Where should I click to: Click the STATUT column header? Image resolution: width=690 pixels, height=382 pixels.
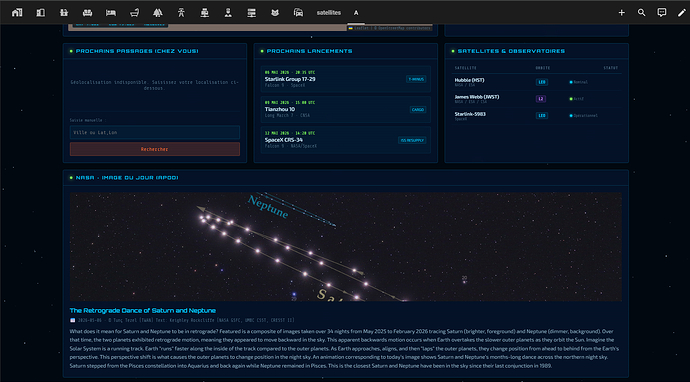(610, 68)
